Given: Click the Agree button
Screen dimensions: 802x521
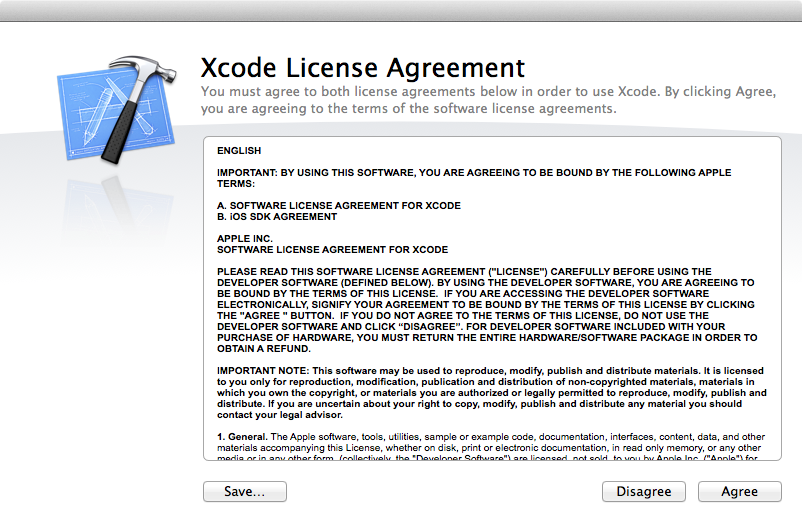Looking at the screenshot, I should click(x=740, y=491).
